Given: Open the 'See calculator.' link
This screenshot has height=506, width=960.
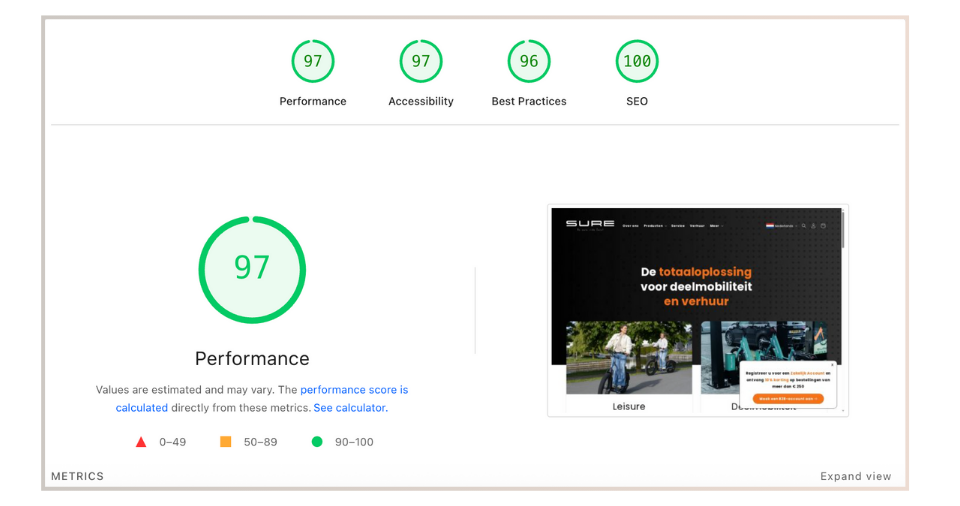Looking at the screenshot, I should [351, 407].
